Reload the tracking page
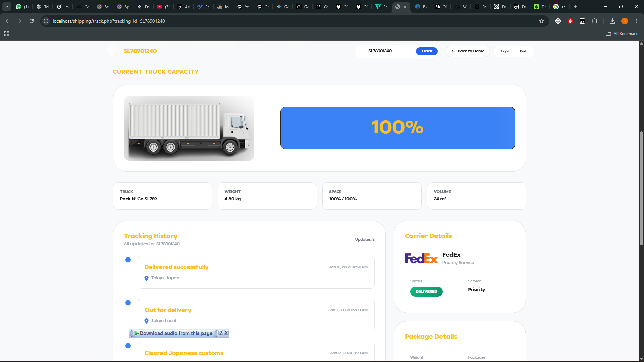 pos(32,21)
